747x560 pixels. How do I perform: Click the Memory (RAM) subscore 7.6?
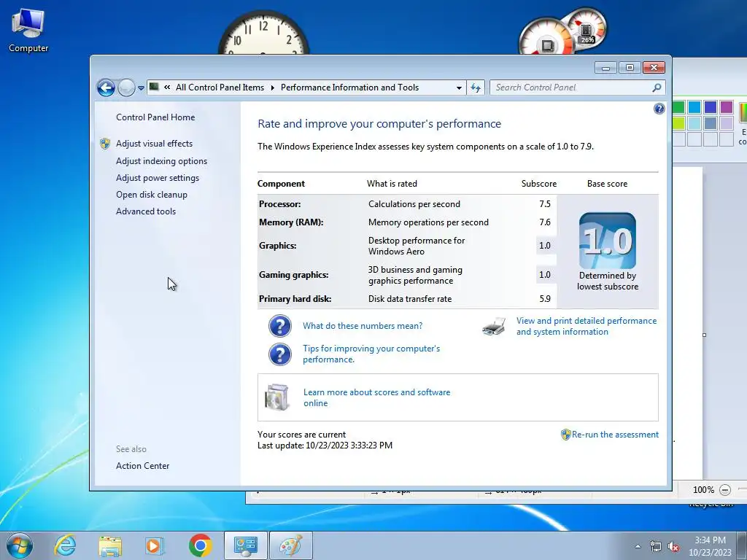545,222
